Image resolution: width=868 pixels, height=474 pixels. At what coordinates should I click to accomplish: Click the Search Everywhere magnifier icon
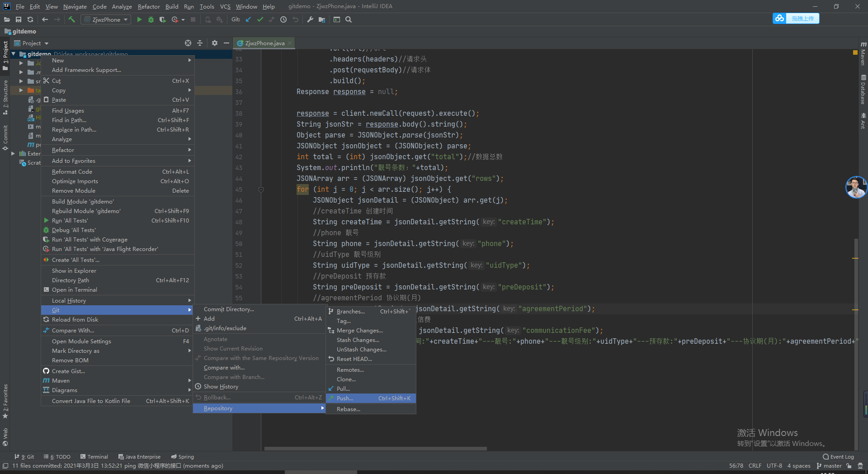tap(349, 19)
